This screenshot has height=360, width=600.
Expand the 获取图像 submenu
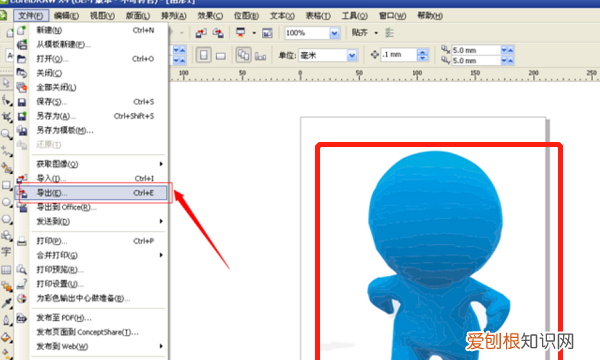(161, 164)
